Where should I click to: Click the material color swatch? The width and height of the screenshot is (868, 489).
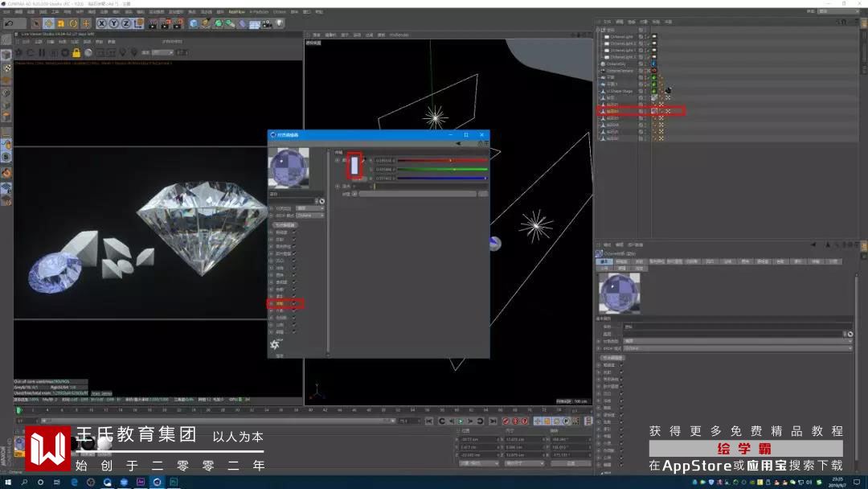(354, 166)
